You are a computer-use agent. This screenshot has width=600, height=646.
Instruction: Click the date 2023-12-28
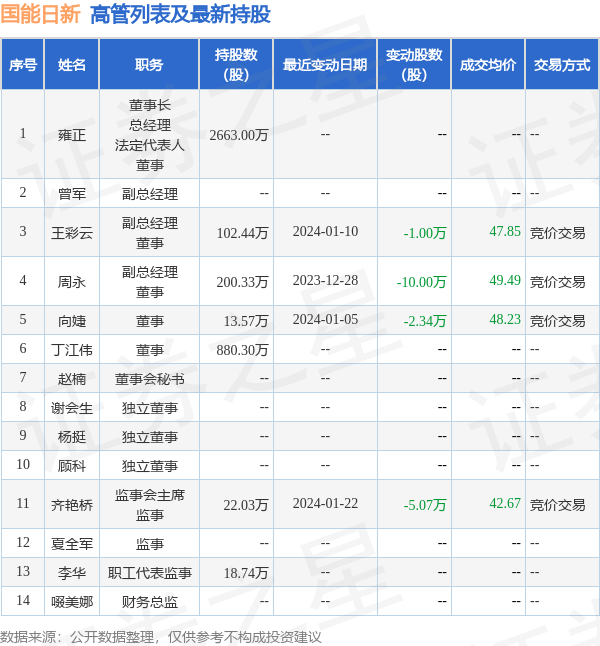325,281
